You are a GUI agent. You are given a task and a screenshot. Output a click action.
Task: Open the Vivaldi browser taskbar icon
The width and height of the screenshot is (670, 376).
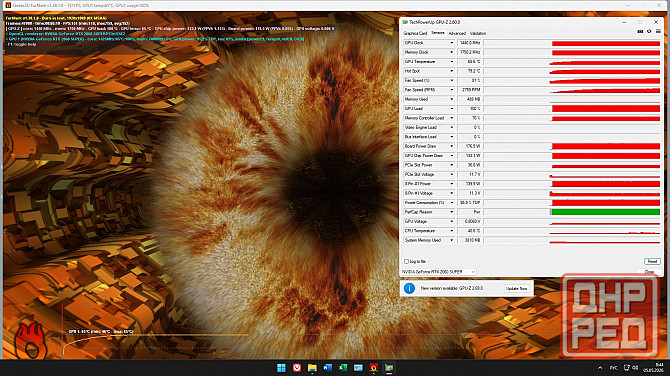tap(297, 368)
